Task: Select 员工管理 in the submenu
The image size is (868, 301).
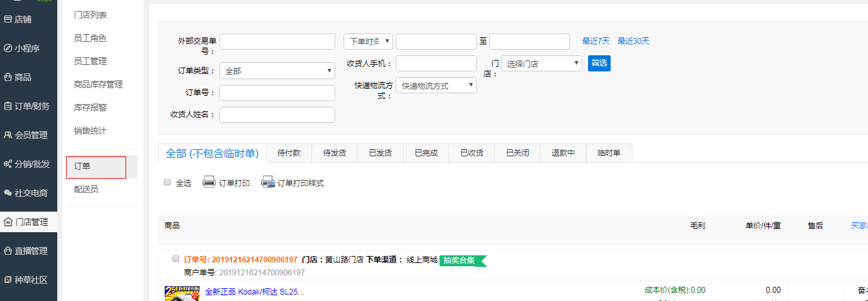Action: click(90, 61)
